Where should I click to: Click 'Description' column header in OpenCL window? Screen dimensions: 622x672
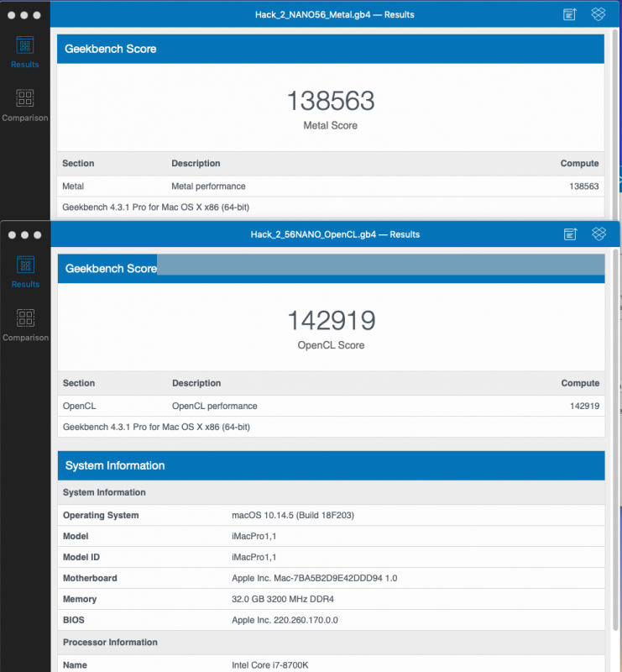pyautogui.click(x=196, y=383)
